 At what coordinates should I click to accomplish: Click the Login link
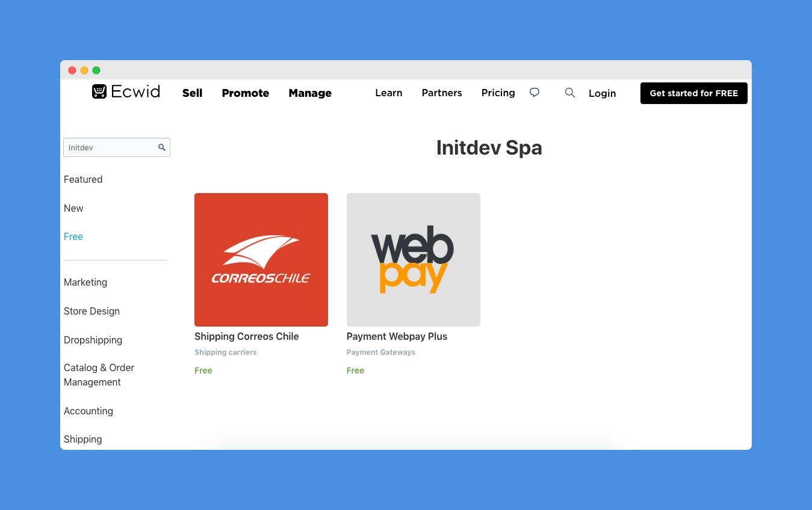[603, 93]
